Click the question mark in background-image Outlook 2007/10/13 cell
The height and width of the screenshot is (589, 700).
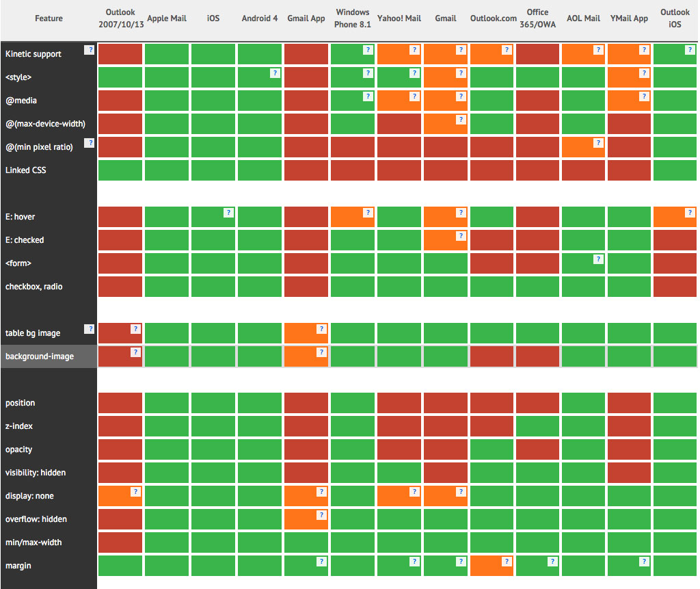136,352
